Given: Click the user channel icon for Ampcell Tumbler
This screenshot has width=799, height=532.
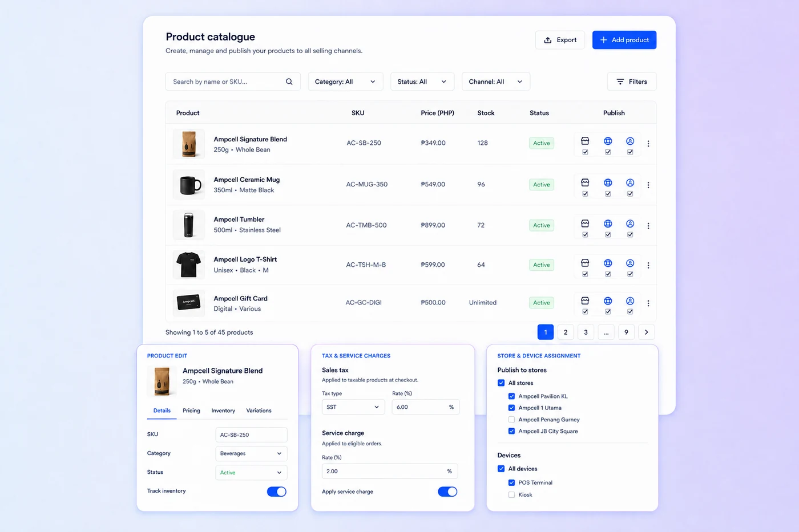Looking at the screenshot, I should [x=630, y=224].
